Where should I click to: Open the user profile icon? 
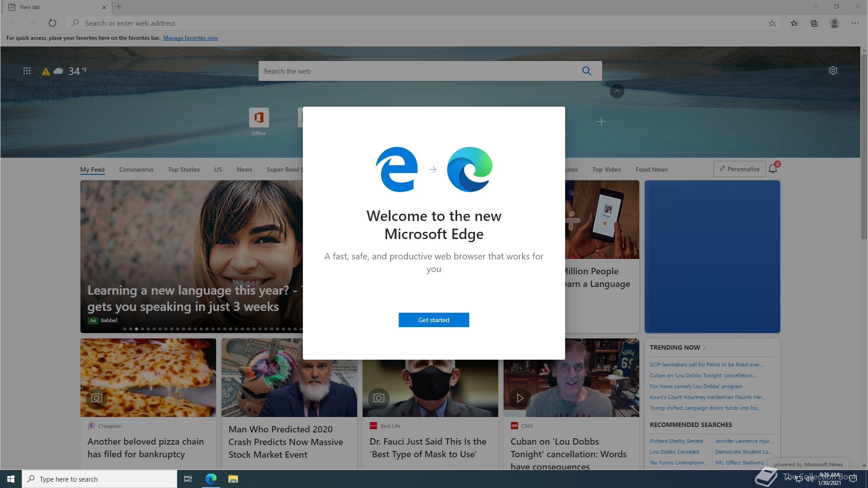pos(835,23)
